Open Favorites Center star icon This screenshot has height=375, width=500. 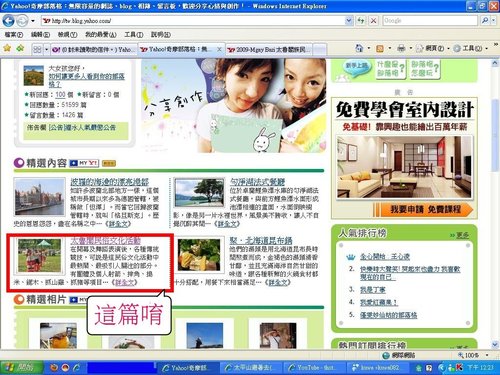pyautogui.click(x=7, y=49)
